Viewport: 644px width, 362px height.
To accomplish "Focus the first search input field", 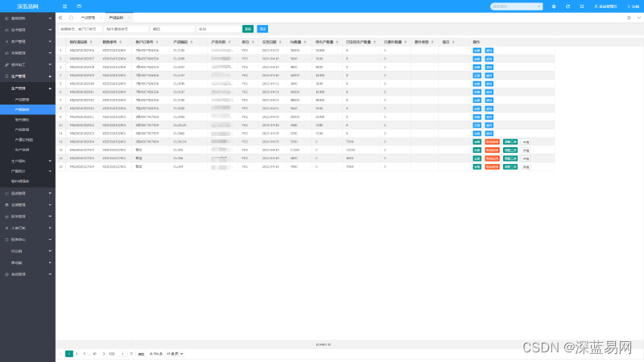I will click(x=80, y=29).
